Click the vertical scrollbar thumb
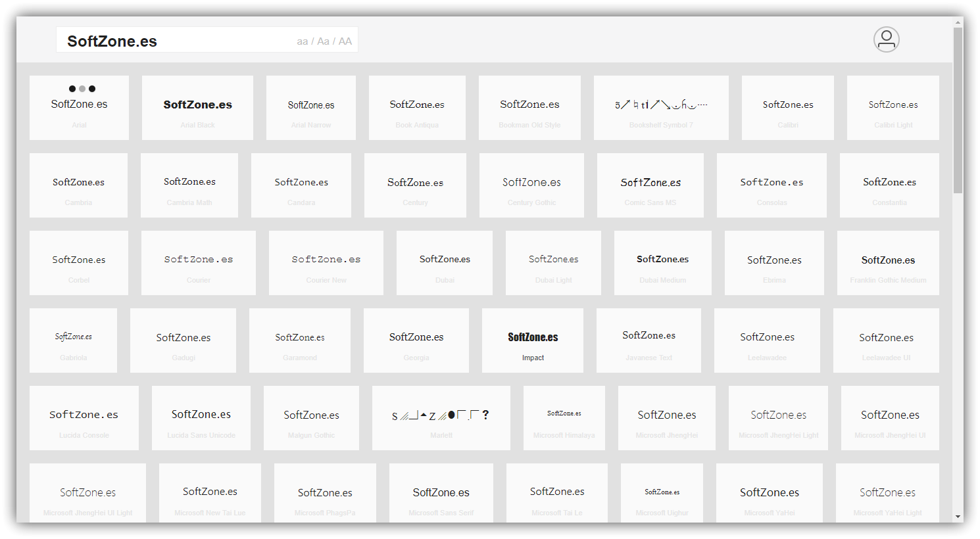The height and width of the screenshot is (539, 980). [958, 110]
